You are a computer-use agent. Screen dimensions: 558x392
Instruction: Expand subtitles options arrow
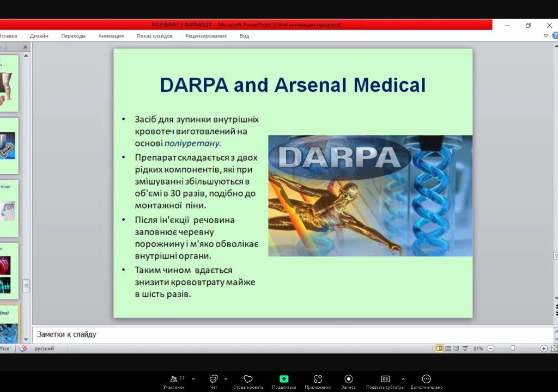[403, 379]
